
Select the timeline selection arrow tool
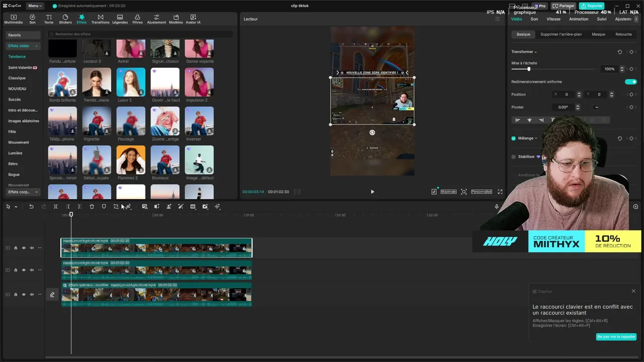coord(8,207)
